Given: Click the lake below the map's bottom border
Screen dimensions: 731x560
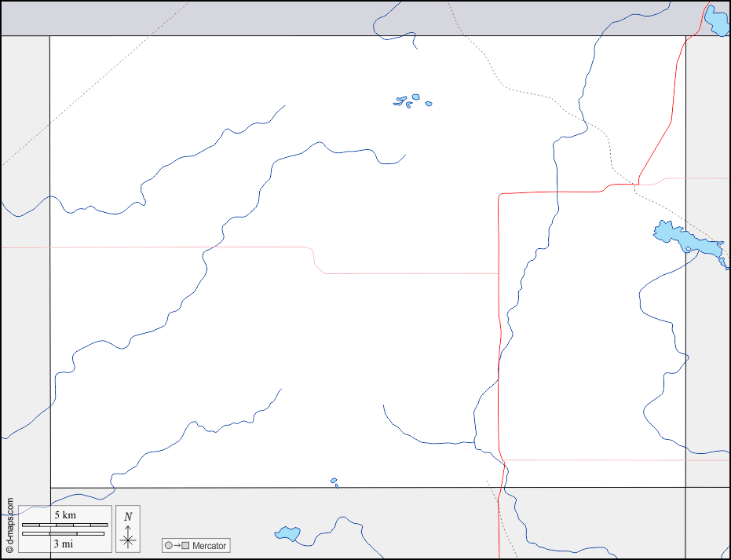Looking at the screenshot, I should point(288,533).
